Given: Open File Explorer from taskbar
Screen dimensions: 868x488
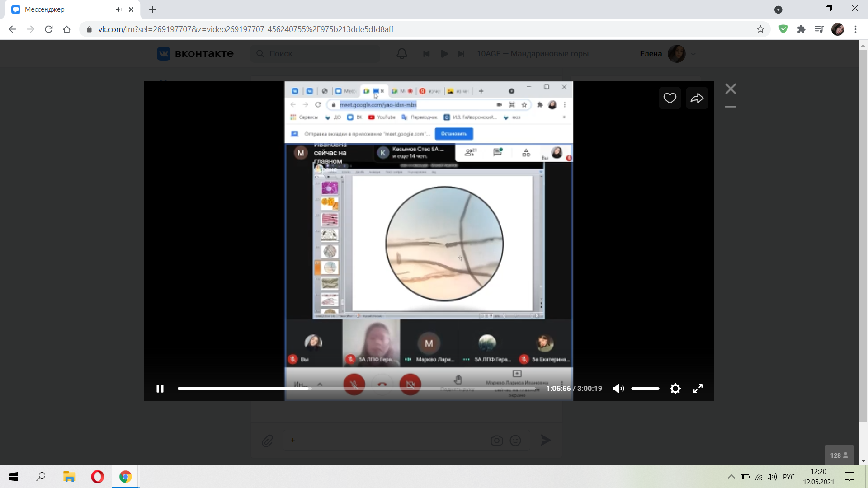Looking at the screenshot, I should click(x=69, y=477).
